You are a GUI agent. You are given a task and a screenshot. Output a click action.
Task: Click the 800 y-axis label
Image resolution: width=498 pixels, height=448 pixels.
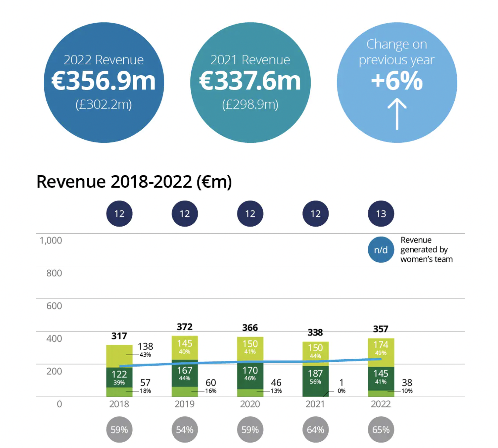click(x=54, y=273)
